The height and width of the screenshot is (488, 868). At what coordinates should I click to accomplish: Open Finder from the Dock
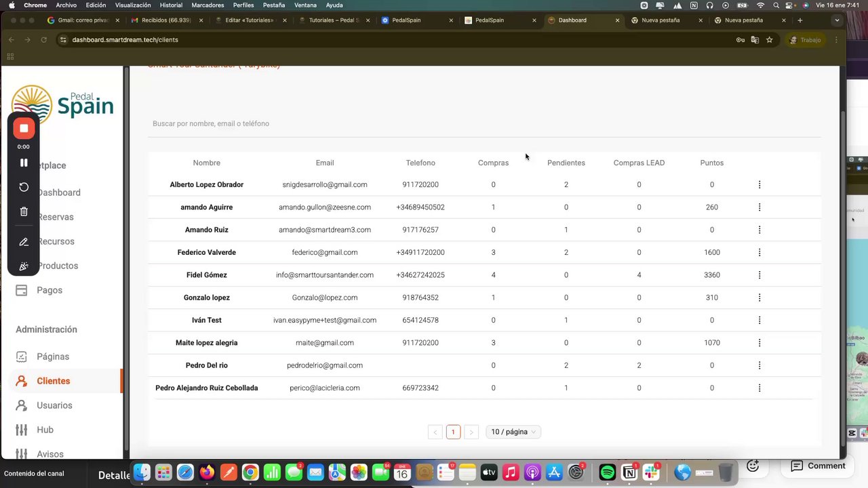[x=141, y=472]
